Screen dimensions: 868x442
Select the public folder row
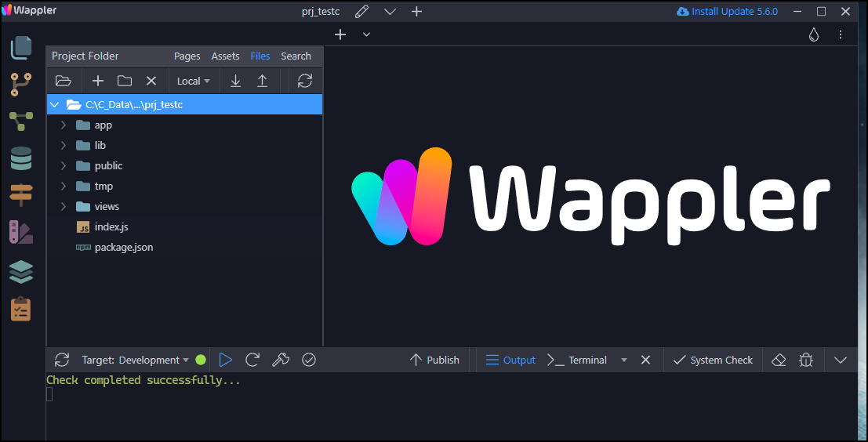point(184,165)
